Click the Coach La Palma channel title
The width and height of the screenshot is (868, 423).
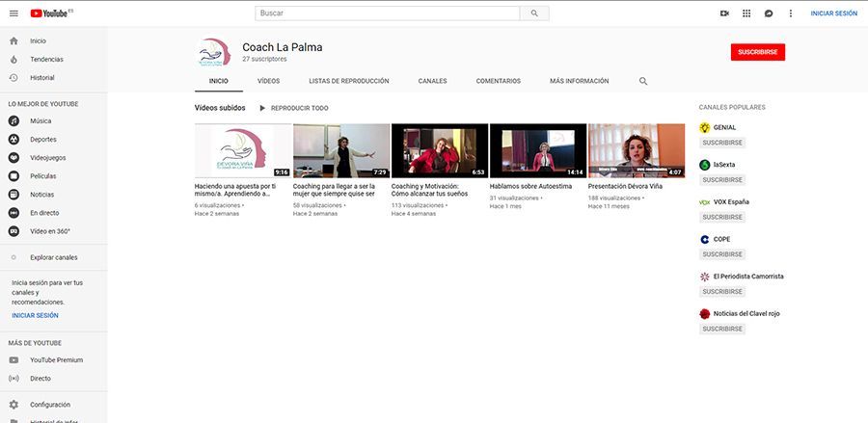[283, 47]
